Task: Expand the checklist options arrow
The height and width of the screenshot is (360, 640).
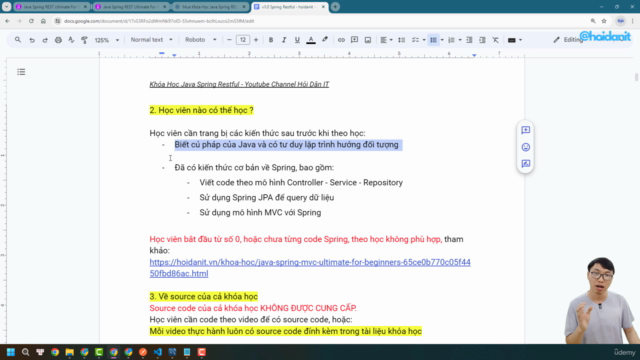Action: click(x=424, y=40)
